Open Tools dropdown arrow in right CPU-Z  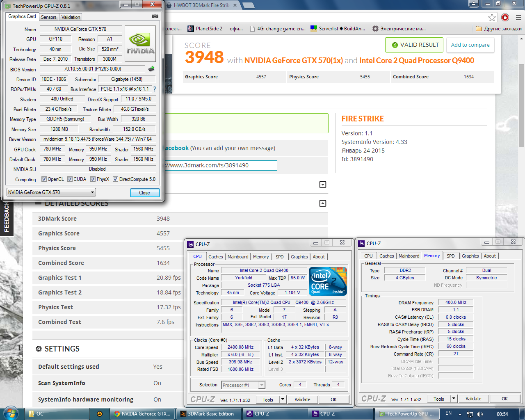pyautogui.click(x=454, y=399)
